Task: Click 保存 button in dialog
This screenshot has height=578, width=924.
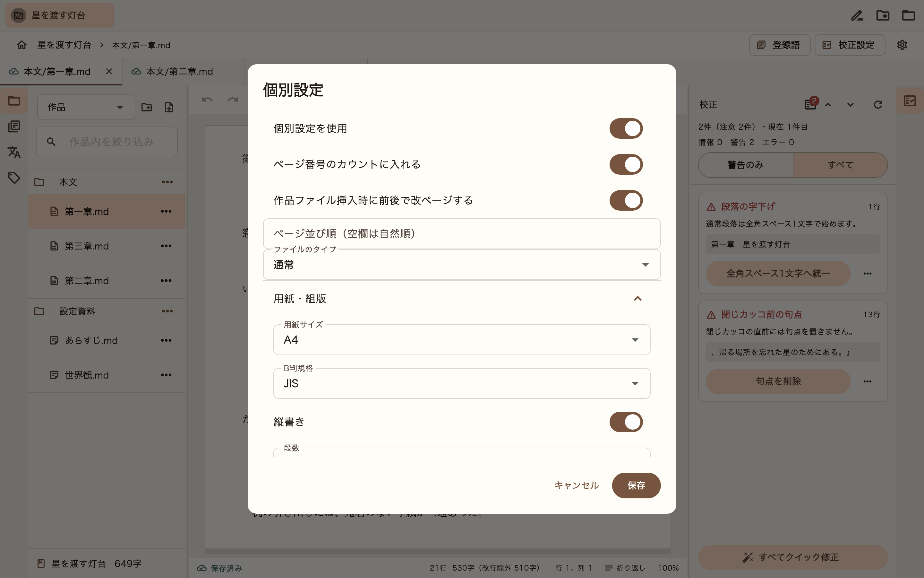Action: click(636, 486)
